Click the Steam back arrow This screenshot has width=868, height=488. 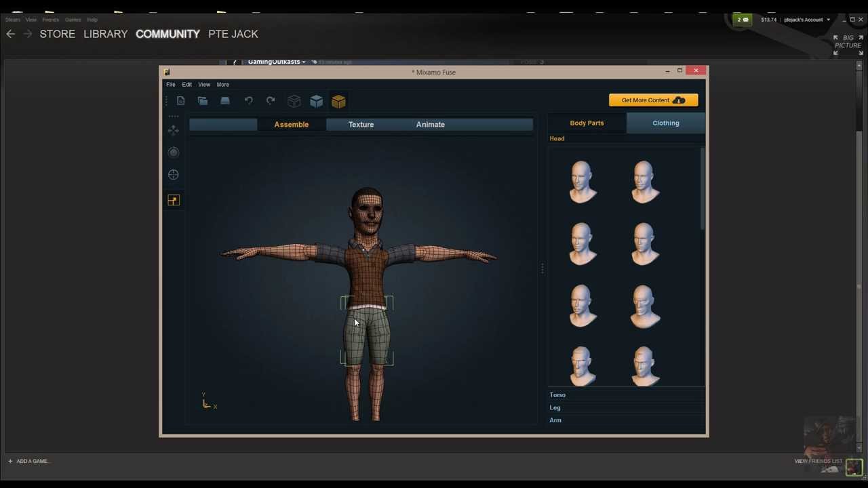coord(10,34)
